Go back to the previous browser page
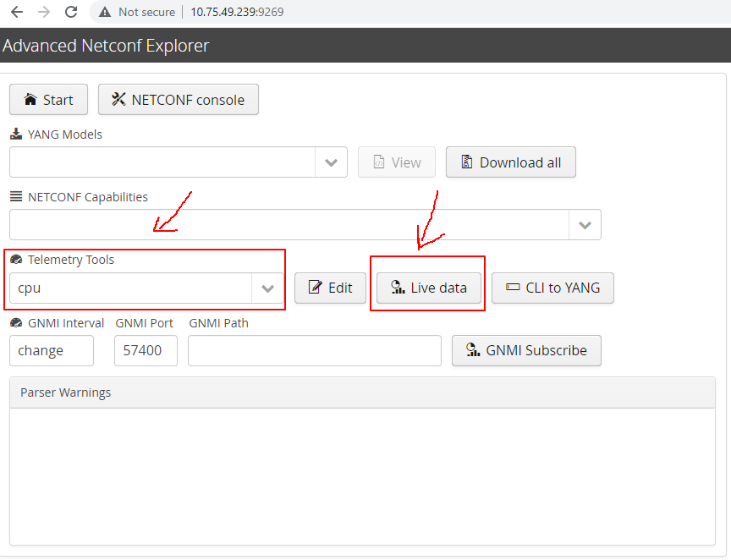The height and width of the screenshot is (560, 731). tap(16, 12)
